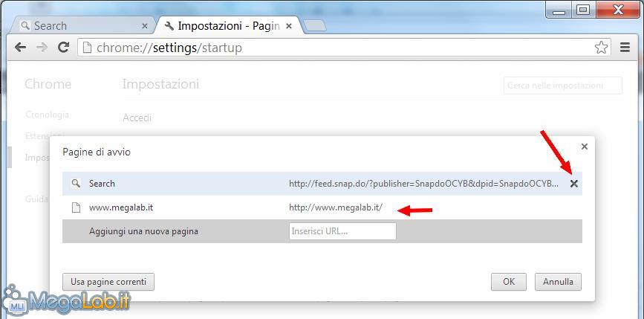Select the Search startup row
Viewport: 644px width, 319px height.
[322, 184]
